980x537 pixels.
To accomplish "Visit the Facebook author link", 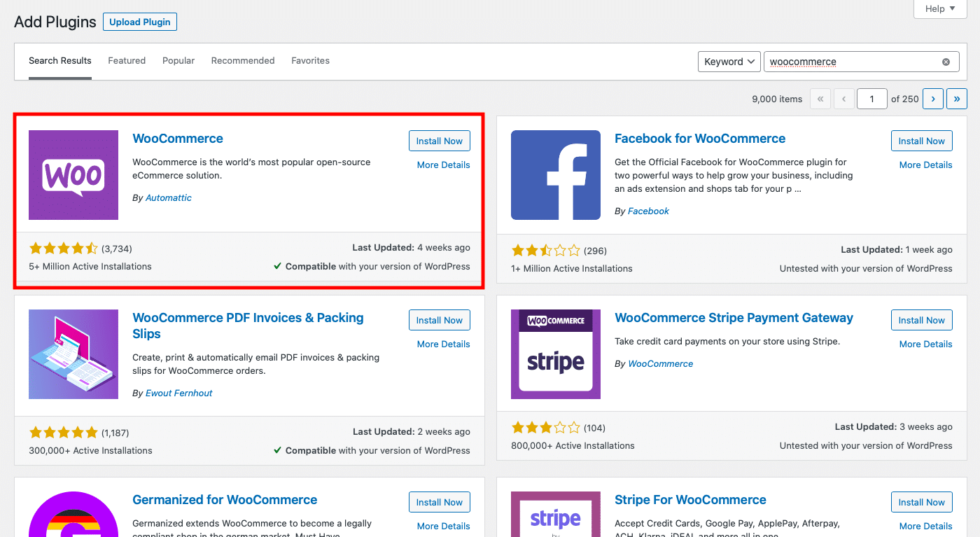I will (648, 211).
